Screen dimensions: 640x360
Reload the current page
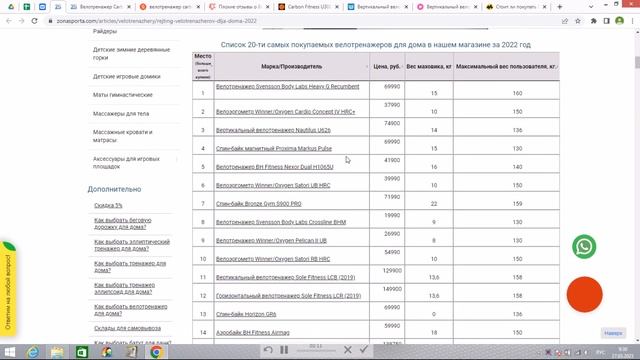(x=35, y=21)
